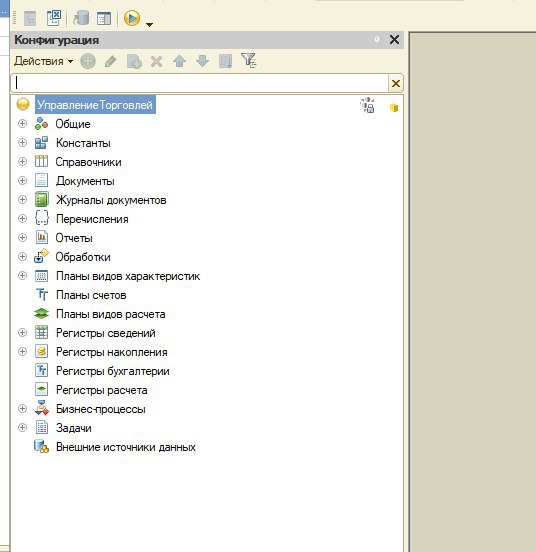536x552 pixels.
Task: Select the Регистры расчета tree item
Action: (x=102, y=390)
